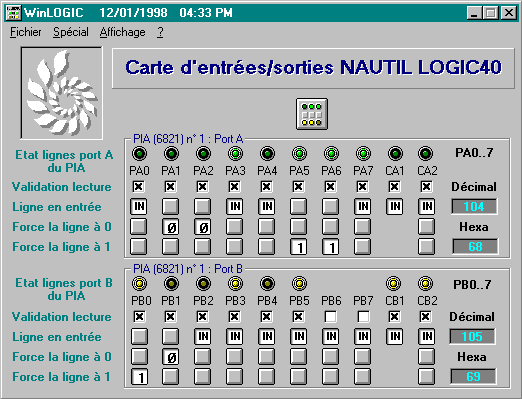
Task: Click Port A decimal value 104
Action: coord(474,207)
